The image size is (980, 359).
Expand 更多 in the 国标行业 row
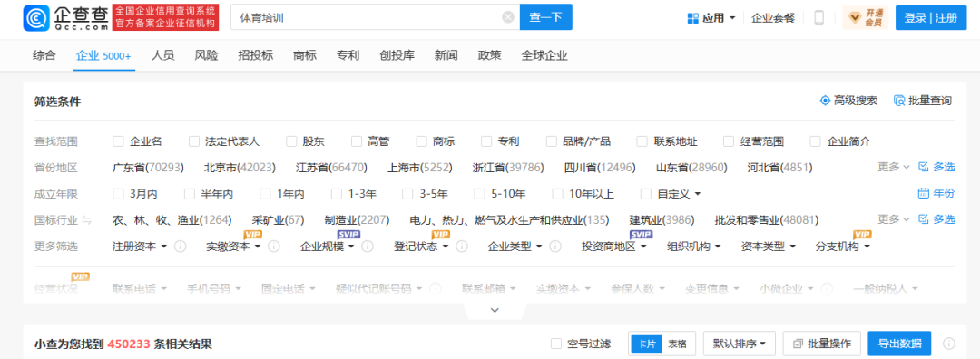(893, 219)
